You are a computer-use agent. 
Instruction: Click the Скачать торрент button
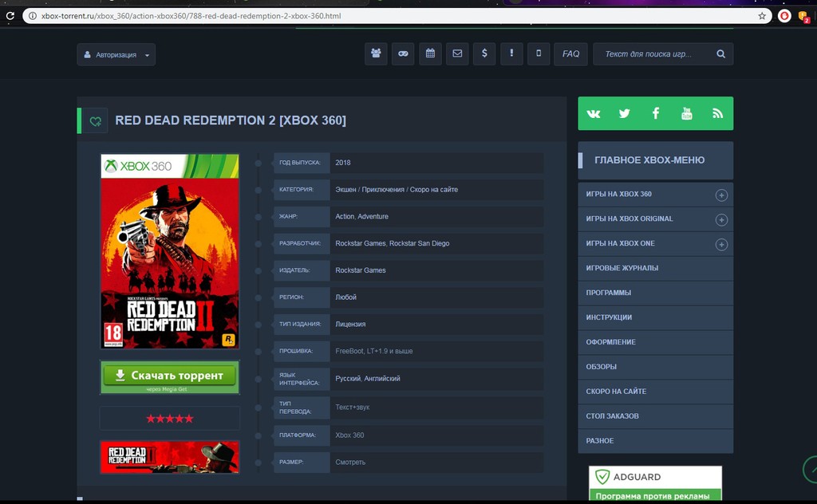pos(170,377)
